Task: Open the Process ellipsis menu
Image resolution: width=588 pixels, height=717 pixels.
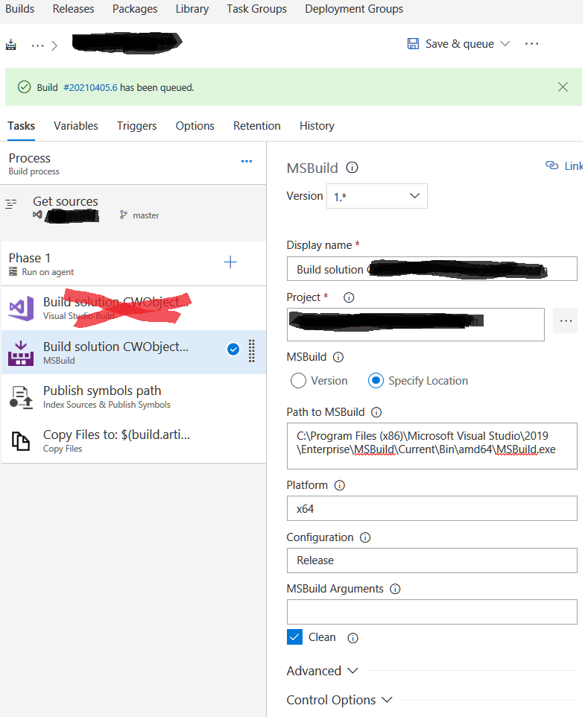Action: point(246,161)
